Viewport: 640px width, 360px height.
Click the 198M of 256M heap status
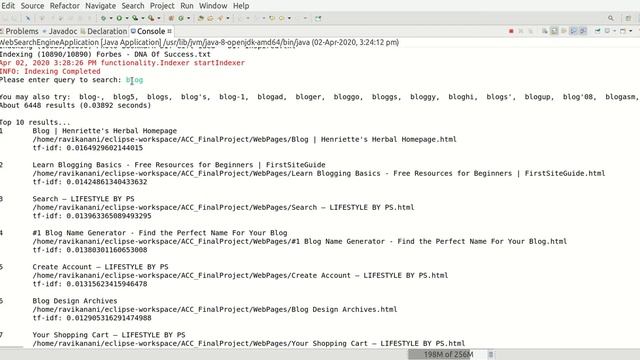pyautogui.click(x=448, y=354)
